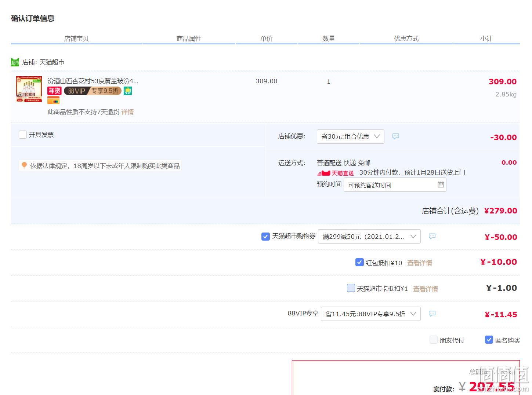This screenshot has height=395, width=532.
Task: Click the red 年货 badge icon
Action: coord(54,91)
